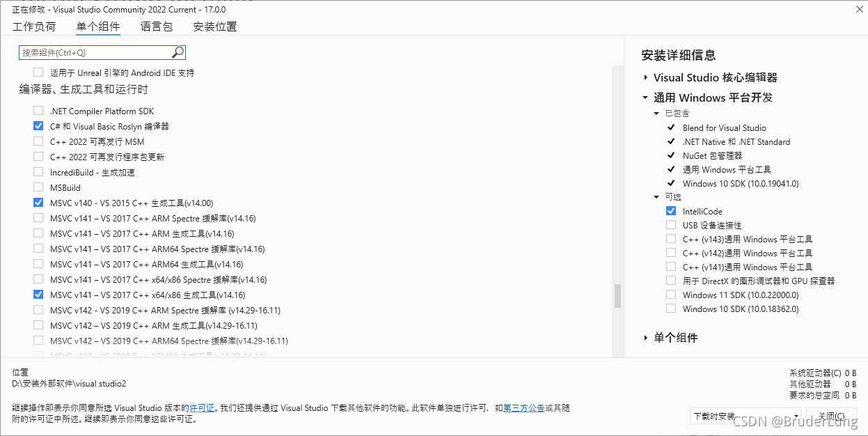The height and width of the screenshot is (436, 868).
Task: Check MSVC v141 C++ ARM64 生成工具
Action: 38,265
